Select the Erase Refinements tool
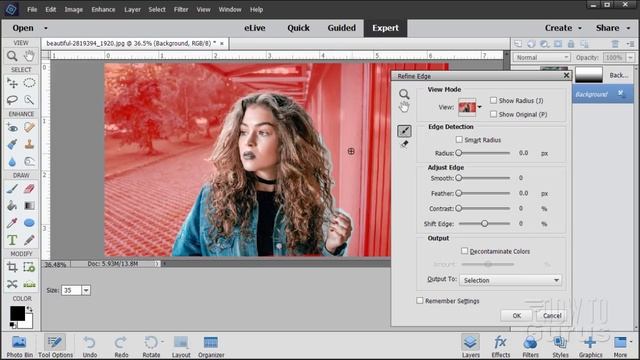 [x=404, y=144]
